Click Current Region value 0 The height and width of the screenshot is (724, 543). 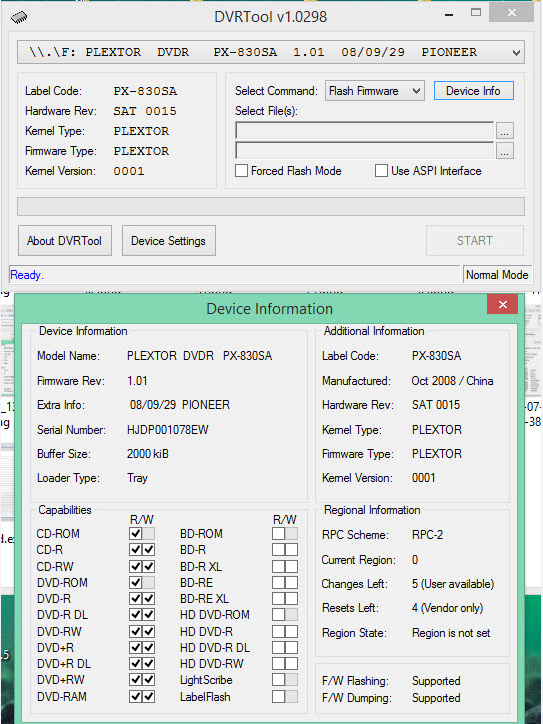[x=415, y=560]
